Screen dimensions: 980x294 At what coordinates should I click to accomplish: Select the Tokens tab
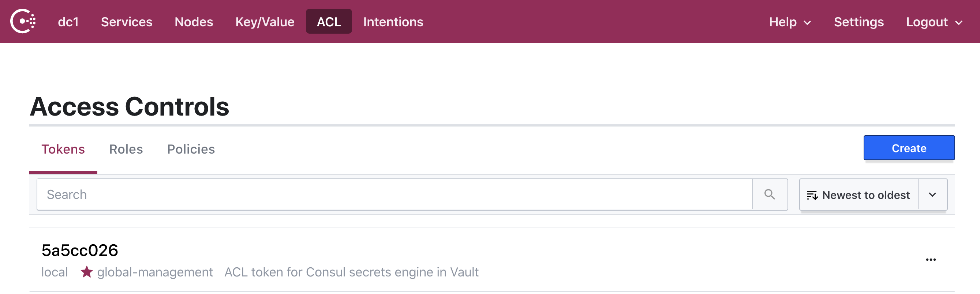[x=63, y=149]
